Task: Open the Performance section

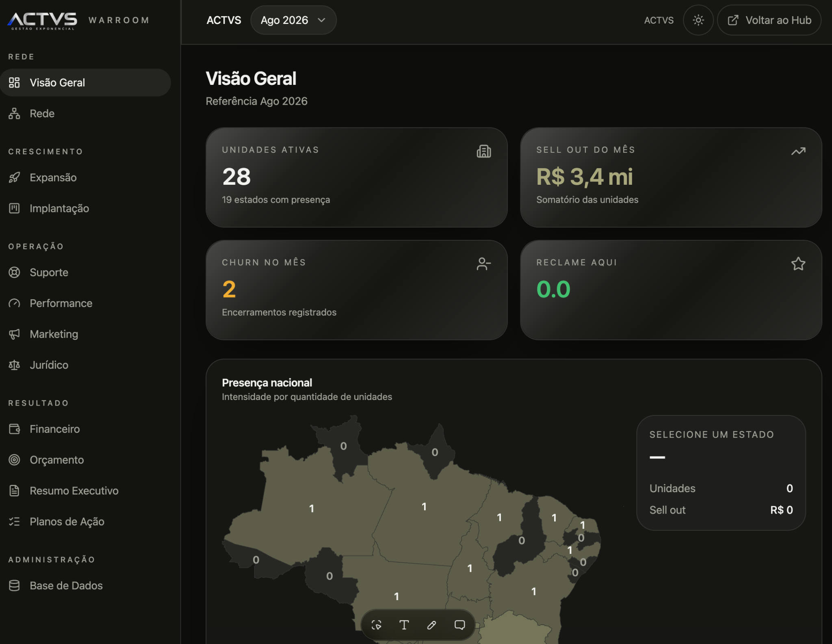Action: pos(85,303)
